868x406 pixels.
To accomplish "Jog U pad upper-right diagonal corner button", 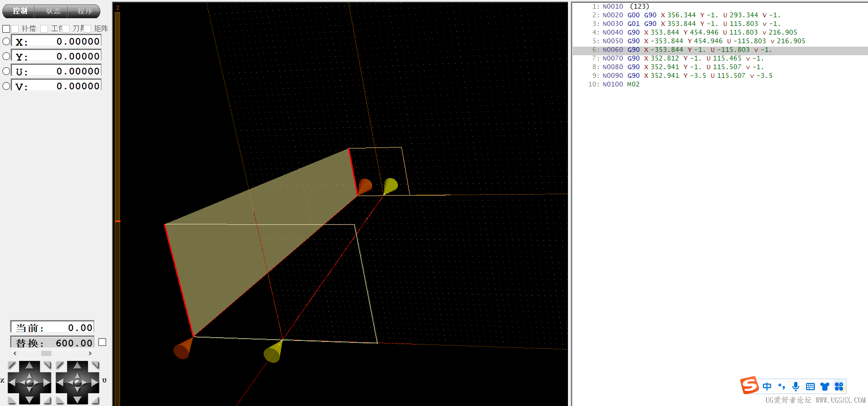I will (95, 365).
